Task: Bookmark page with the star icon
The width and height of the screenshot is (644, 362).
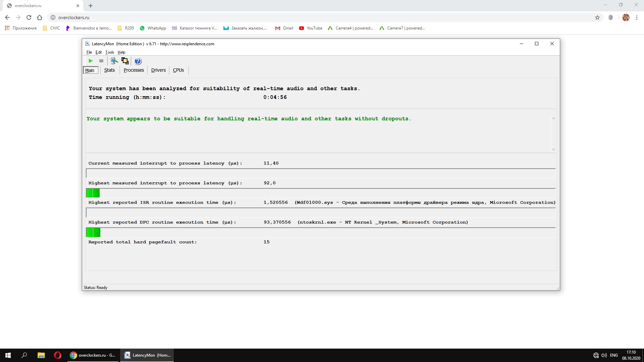Action: [x=597, y=17]
